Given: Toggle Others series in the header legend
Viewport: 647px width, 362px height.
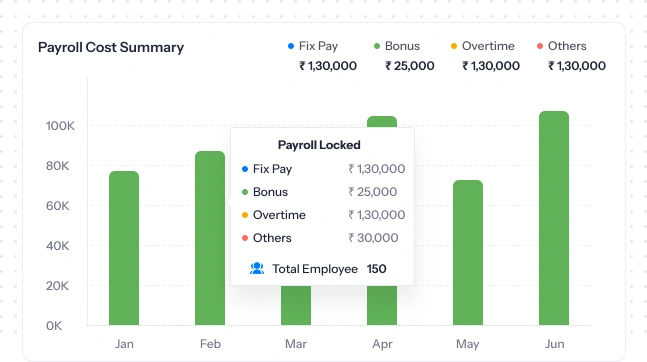Looking at the screenshot, I should (562, 46).
